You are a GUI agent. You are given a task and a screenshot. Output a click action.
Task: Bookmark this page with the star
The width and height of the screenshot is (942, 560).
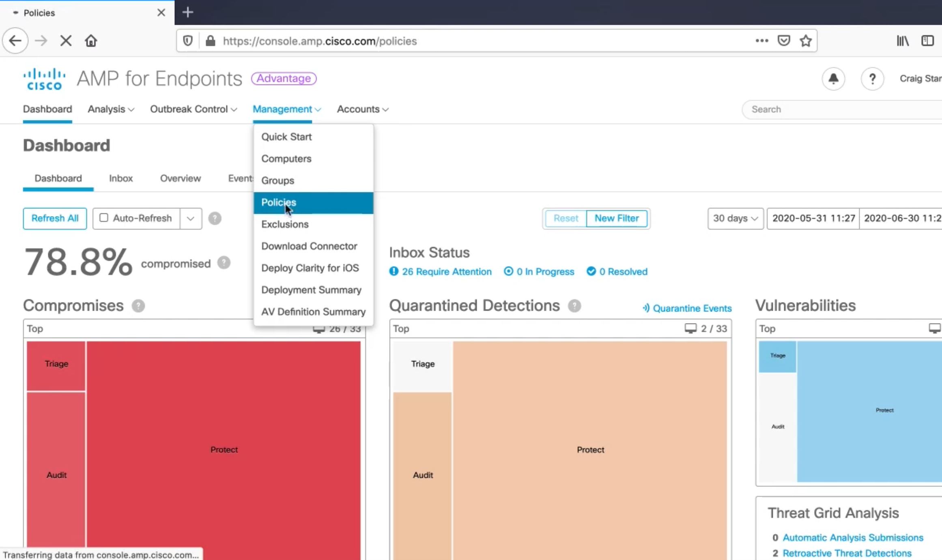(x=806, y=41)
